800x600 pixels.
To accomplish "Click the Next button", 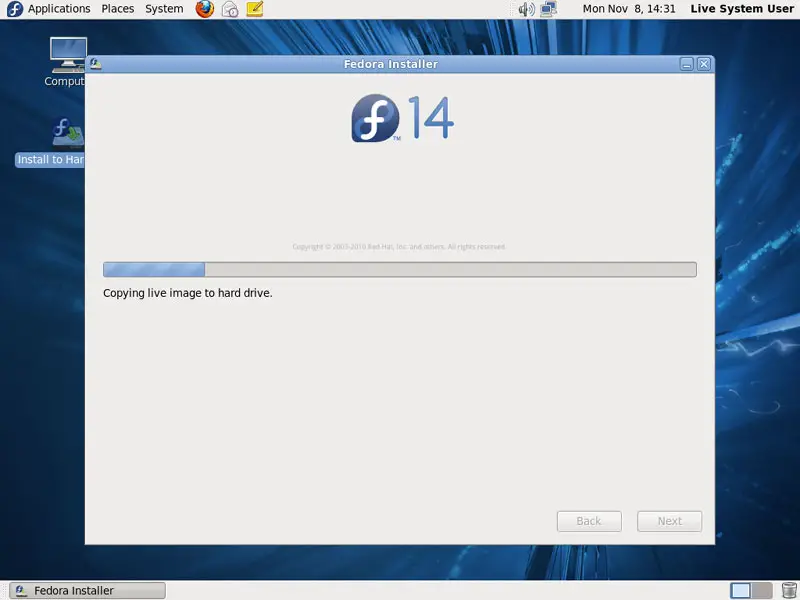I will [669, 521].
